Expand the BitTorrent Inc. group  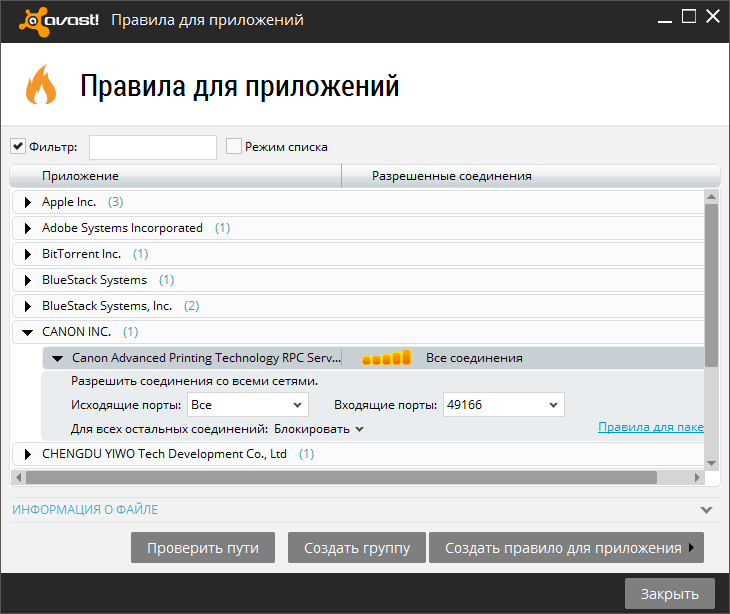click(27, 254)
